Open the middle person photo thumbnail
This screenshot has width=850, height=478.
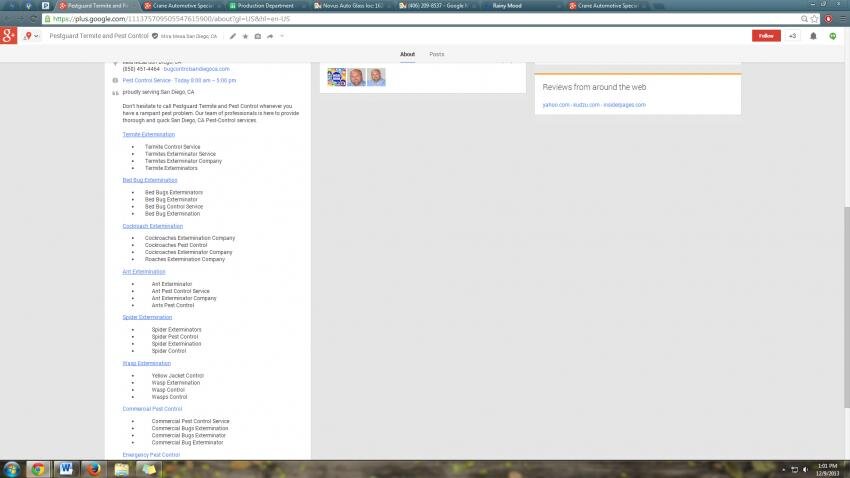tap(356, 77)
